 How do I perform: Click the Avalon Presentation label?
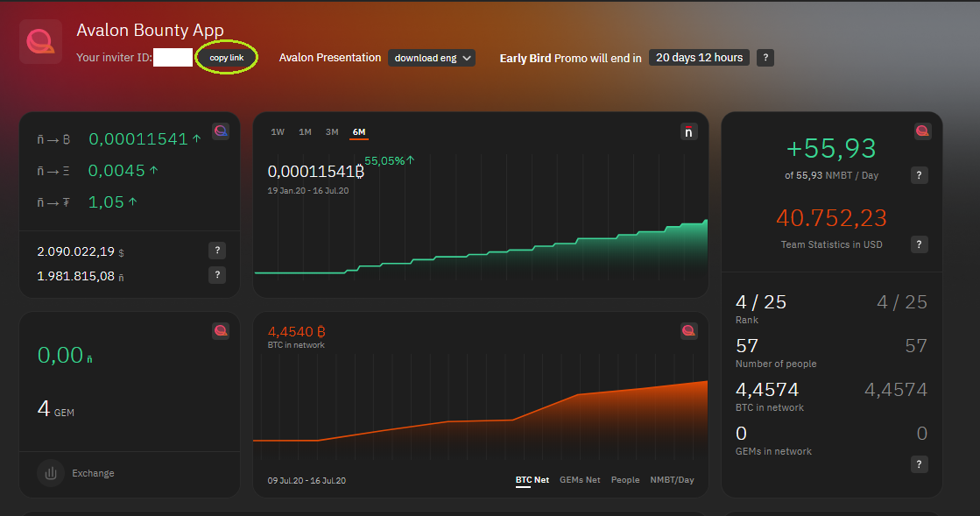(x=330, y=58)
